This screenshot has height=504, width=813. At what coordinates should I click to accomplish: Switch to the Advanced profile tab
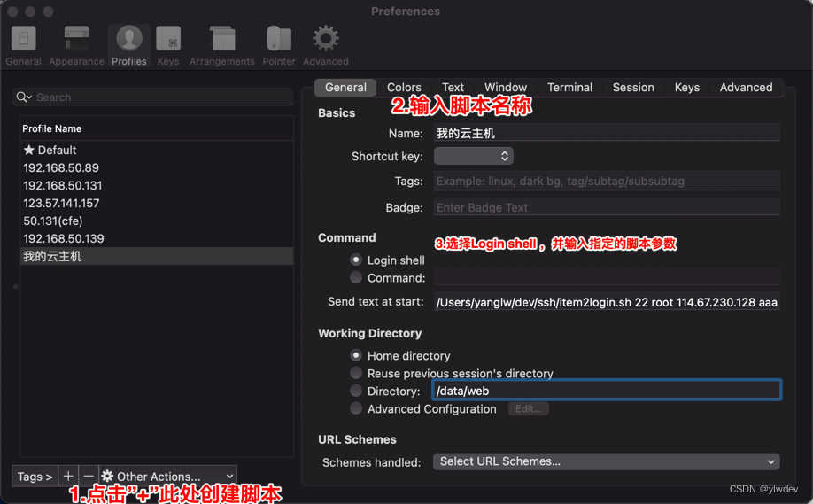click(x=746, y=87)
